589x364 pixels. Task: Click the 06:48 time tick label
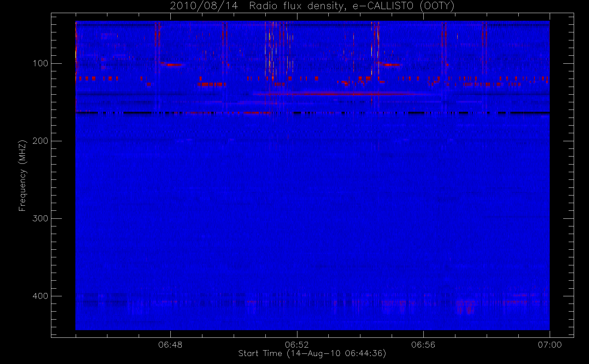pyautogui.click(x=170, y=345)
